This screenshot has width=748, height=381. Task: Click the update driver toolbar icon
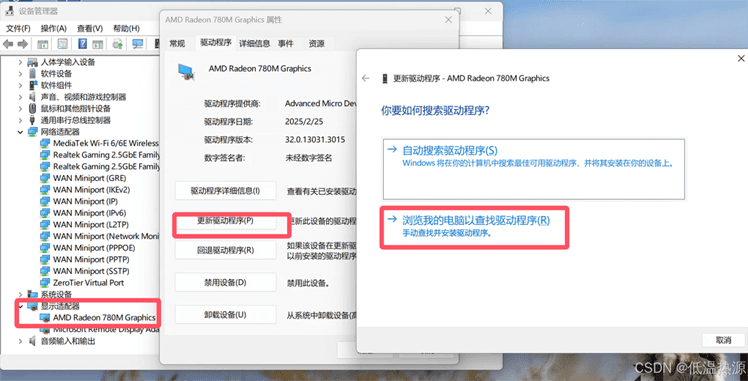[x=117, y=44]
